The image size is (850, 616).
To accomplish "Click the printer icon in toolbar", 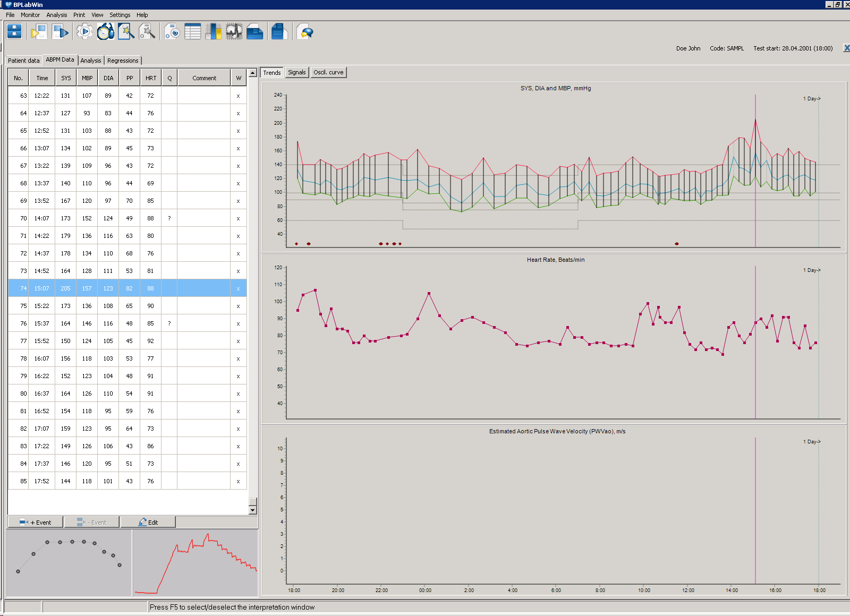I will 255,32.
